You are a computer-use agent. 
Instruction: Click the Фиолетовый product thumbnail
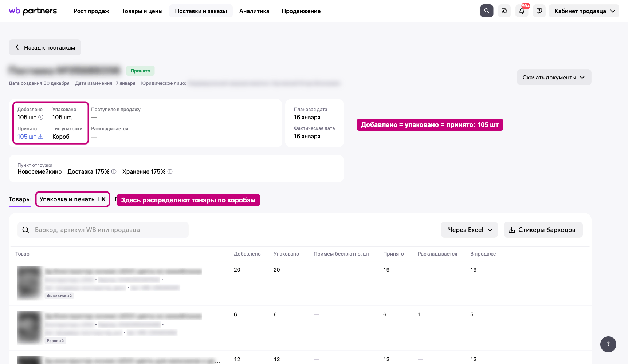[30, 283]
